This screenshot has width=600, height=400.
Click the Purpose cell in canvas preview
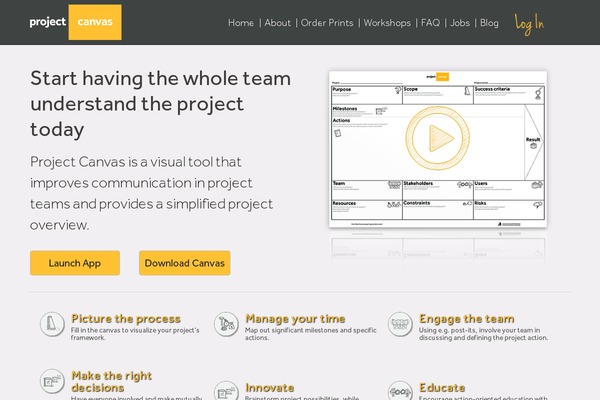coord(367,95)
